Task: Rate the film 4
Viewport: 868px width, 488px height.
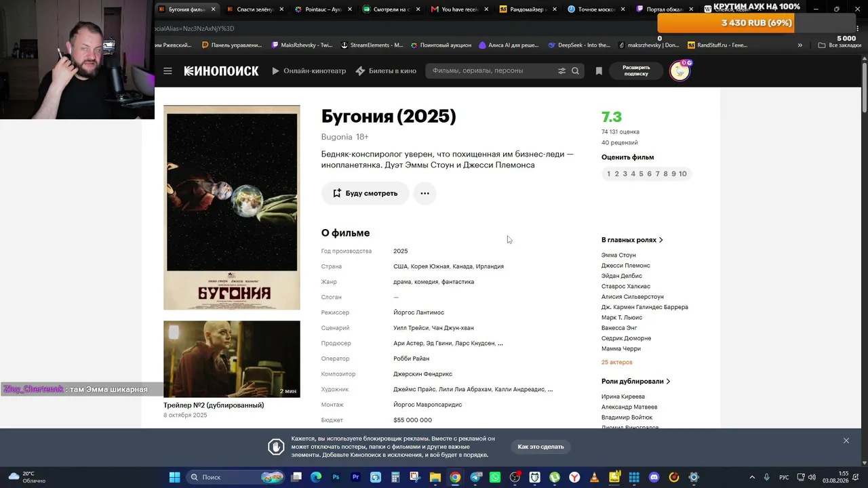Action: tap(633, 174)
